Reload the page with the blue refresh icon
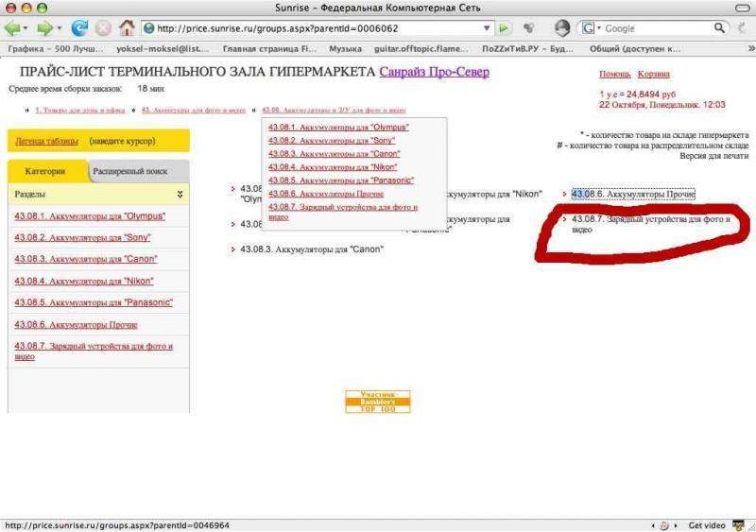The width and height of the screenshot is (756, 532). (x=79, y=28)
